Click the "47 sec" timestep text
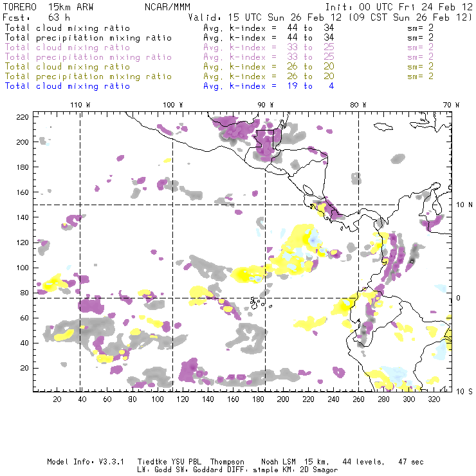Screen dimensions: 476x476 pyautogui.click(x=411, y=462)
